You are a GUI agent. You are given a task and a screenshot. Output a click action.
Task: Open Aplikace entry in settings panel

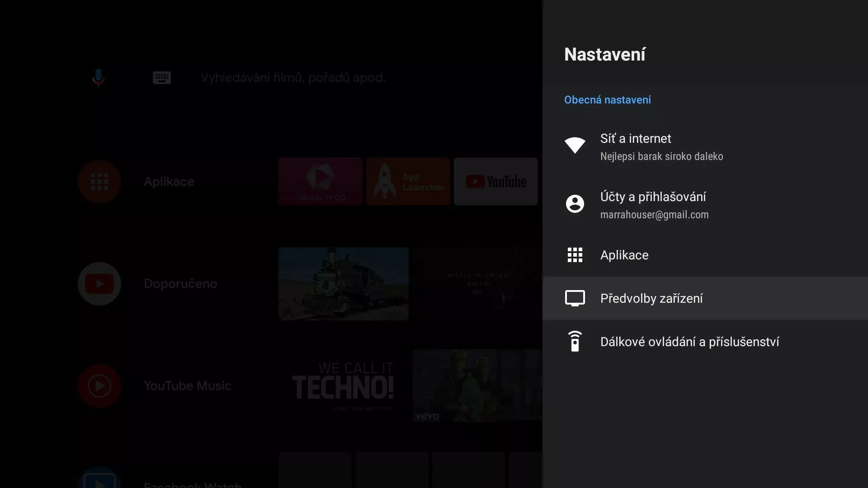click(x=624, y=255)
